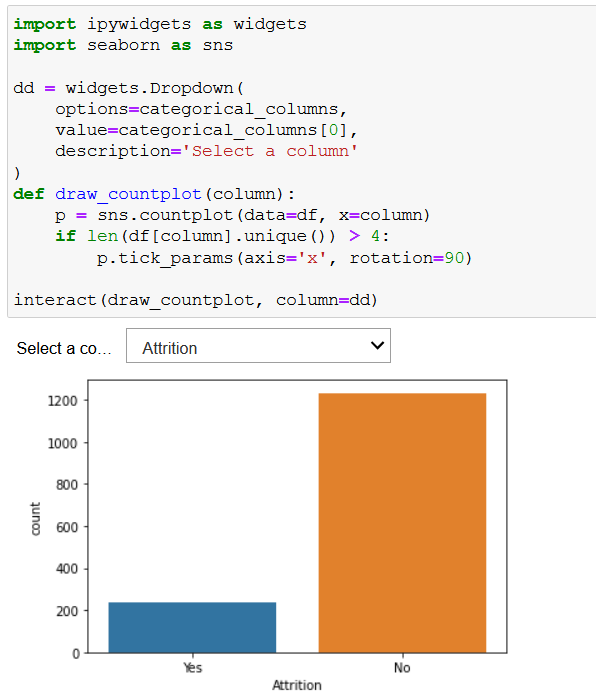Click the 400 y-axis tick label

(x=67, y=569)
